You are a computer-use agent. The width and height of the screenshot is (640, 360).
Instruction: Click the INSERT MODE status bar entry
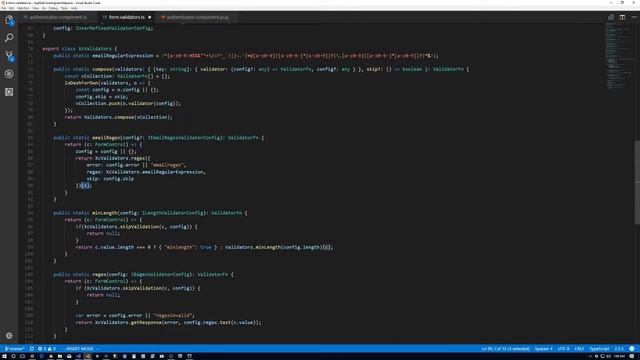click(x=80, y=349)
